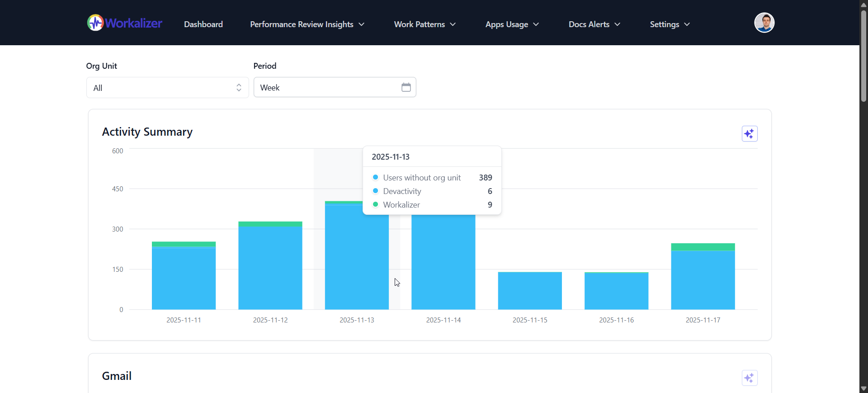Viewport: 868px width, 393px height.
Task: Open the calendar icon in Period field
Action: (406, 87)
